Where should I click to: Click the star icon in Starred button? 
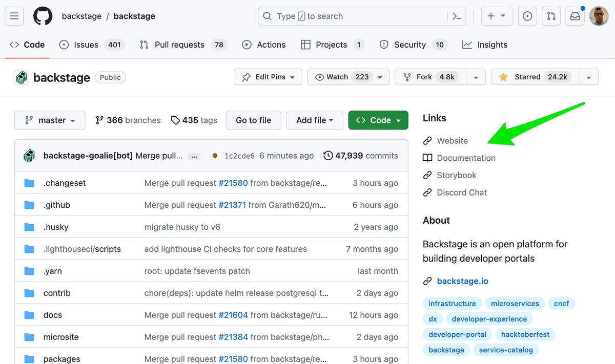pos(503,77)
